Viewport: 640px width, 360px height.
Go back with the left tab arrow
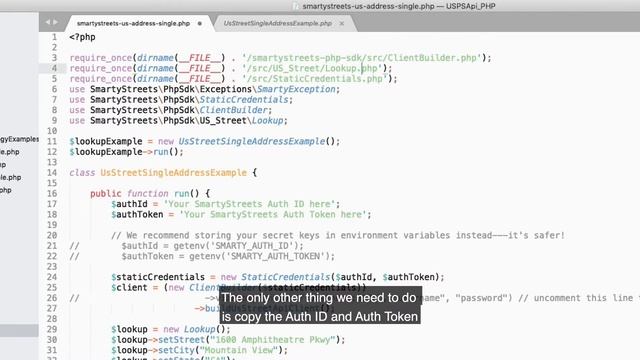click(48, 22)
